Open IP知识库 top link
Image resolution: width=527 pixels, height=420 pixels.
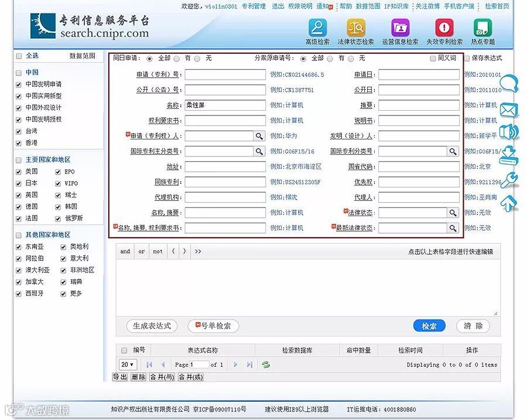(396, 6)
